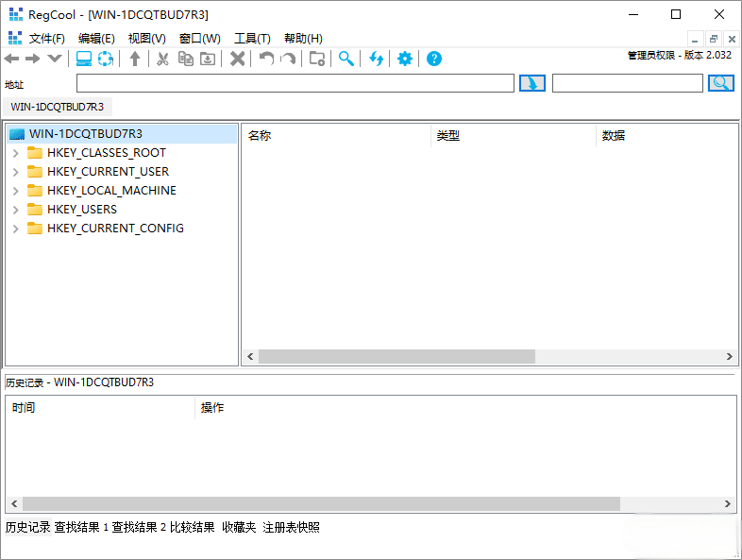Click the history panel scroll-left arrow

click(x=14, y=503)
